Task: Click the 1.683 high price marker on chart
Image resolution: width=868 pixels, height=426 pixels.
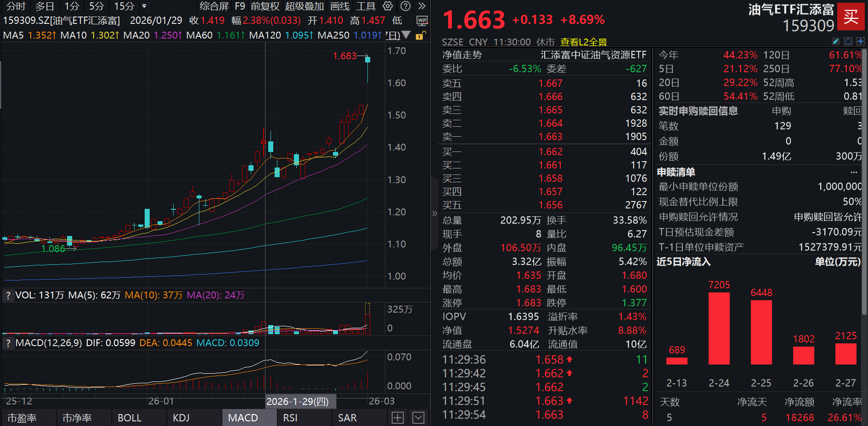Action: tap(344, 56)
